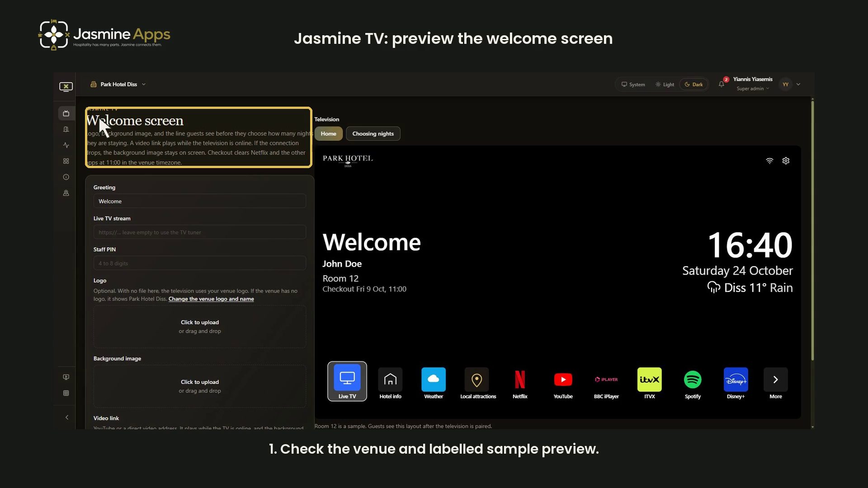Image resolution: width=868 pixels, height=488 pixels.
Task: Open the Hotel info tile
Action: [x=390, y=383]
